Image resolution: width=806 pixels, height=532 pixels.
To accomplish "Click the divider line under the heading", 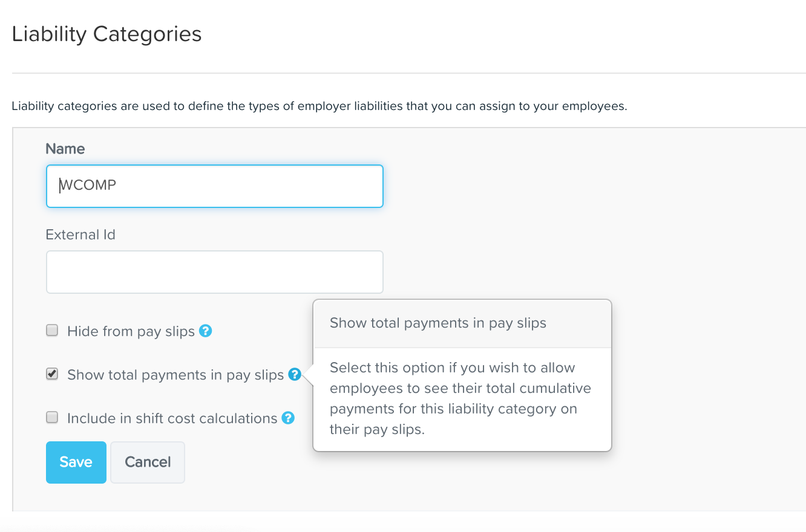I will [x=409, y=73].
